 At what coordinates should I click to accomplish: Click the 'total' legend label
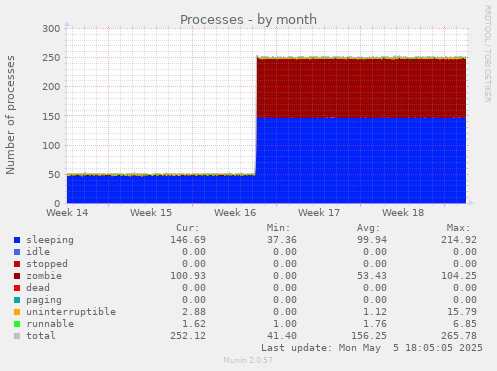pos(41,336)
